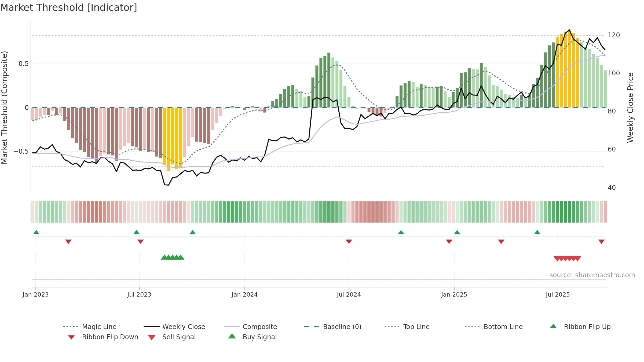The image size is (644, 362).
Task: Click the Jan 2024 date axis label
Action: tap(245, 295)
